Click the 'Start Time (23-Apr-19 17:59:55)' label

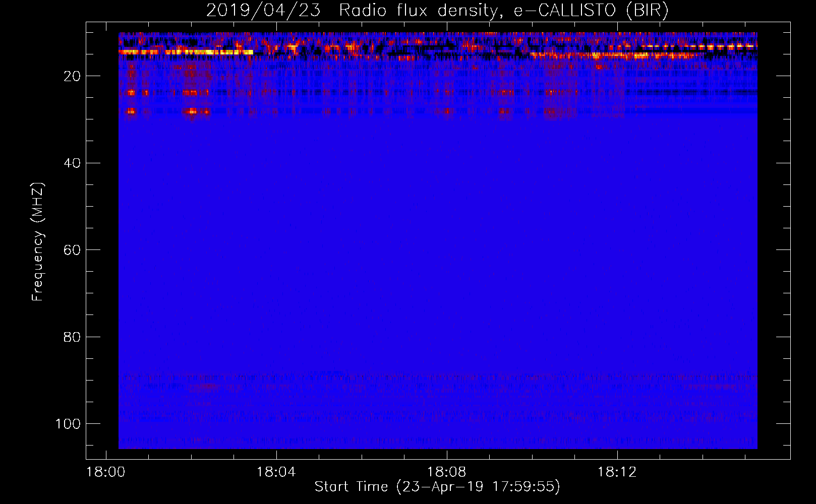point(437,487)
